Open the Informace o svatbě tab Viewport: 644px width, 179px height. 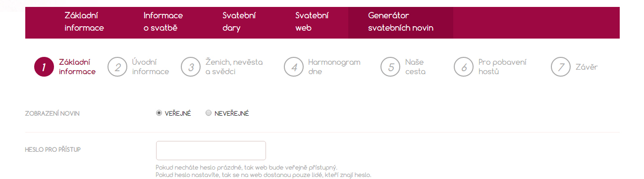pos(163,22)
